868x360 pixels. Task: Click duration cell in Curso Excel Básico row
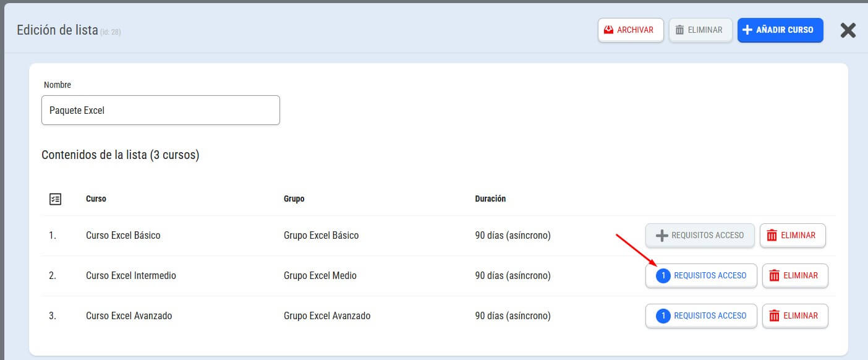513,236
